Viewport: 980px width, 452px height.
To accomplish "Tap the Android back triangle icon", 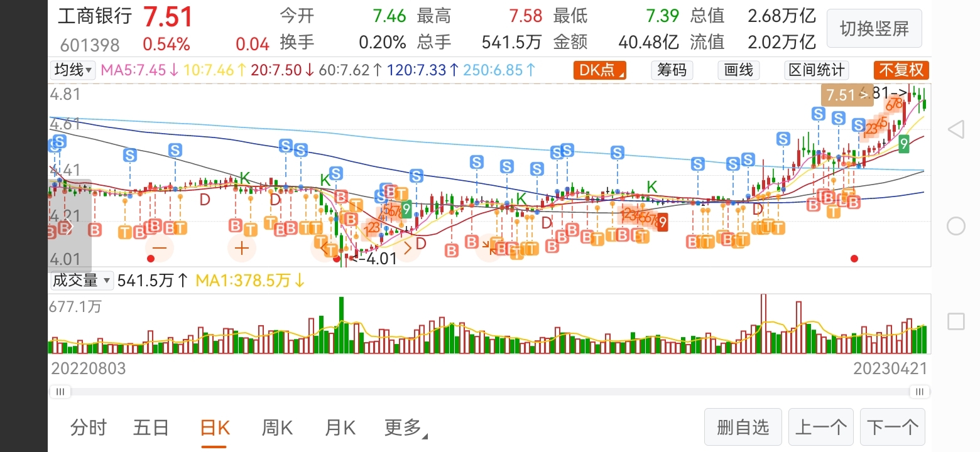I will coord(955,131).
